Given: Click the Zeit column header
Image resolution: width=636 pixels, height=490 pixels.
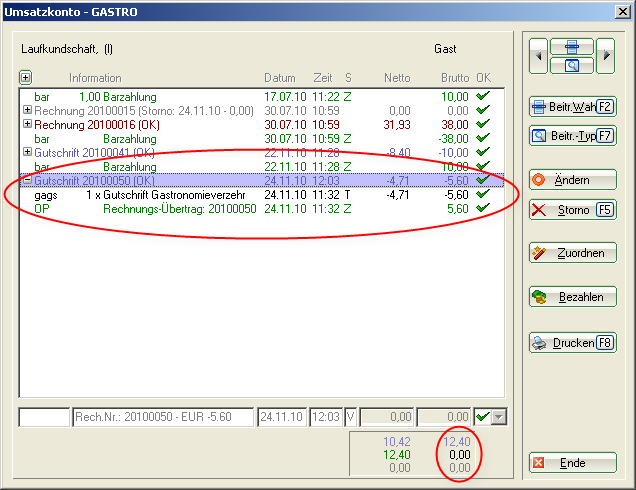Looking at the screenshot, I should 322,77.
